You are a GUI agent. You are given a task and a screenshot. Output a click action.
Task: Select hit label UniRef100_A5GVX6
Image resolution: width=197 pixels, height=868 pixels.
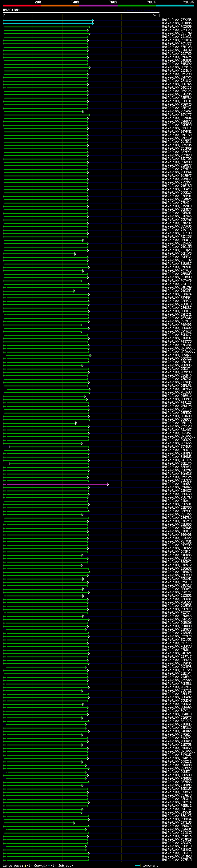(176, 104)
